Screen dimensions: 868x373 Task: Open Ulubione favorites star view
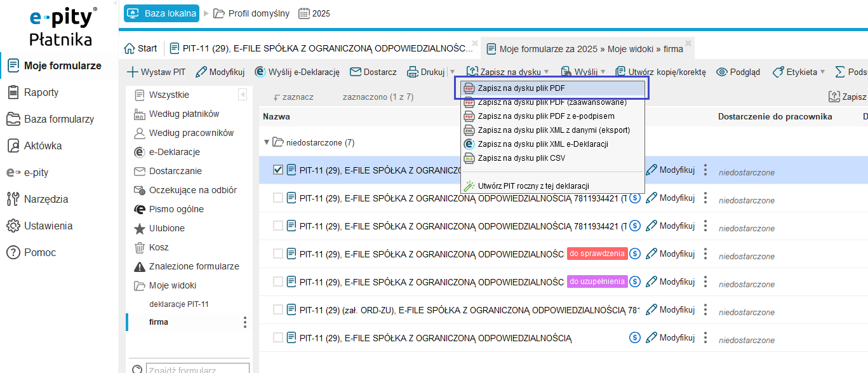click(166, 228)
